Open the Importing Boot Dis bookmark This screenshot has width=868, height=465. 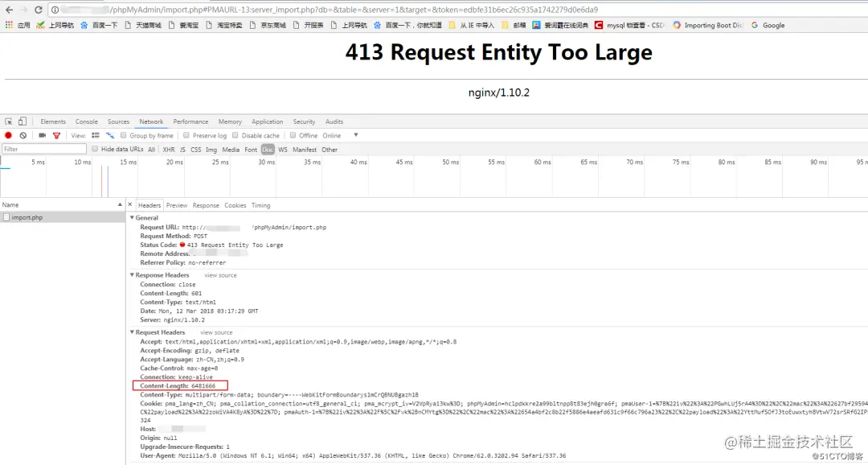708,25
